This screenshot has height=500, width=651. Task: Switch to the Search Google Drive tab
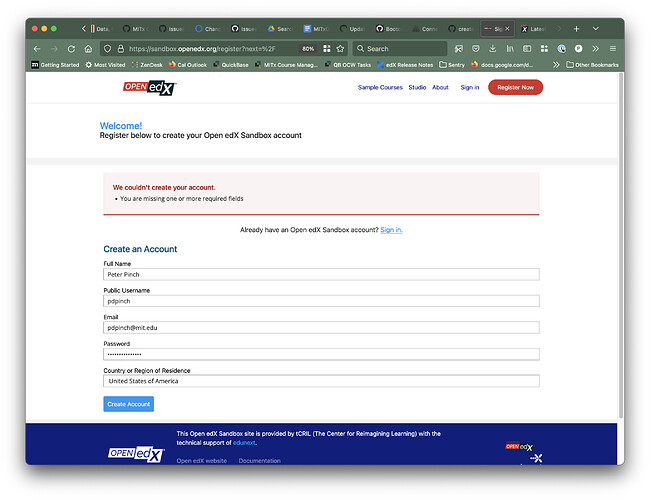[x=280, y=29]
